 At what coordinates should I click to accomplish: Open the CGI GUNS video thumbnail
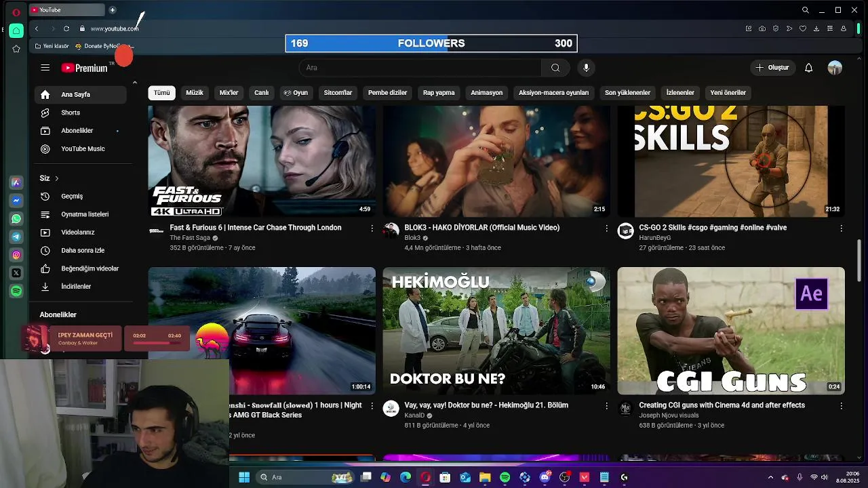tap(731, 331)
